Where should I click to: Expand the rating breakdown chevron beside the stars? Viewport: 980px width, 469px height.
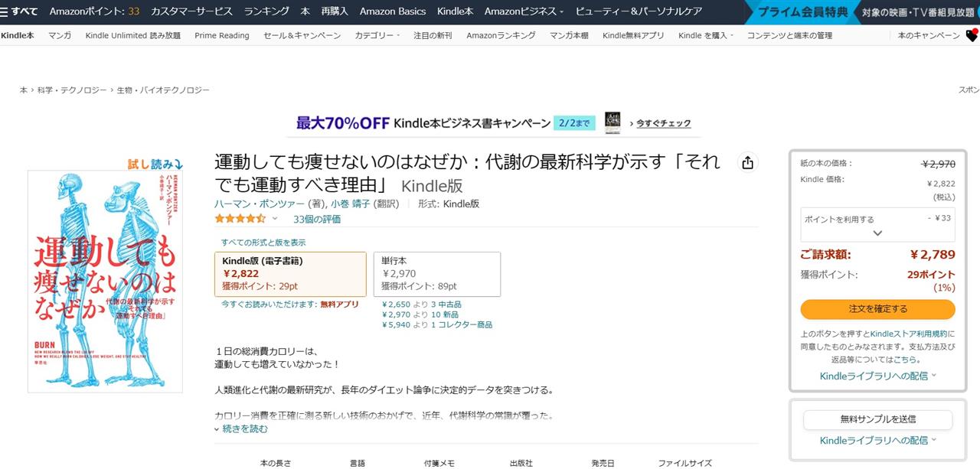point(275,219)
